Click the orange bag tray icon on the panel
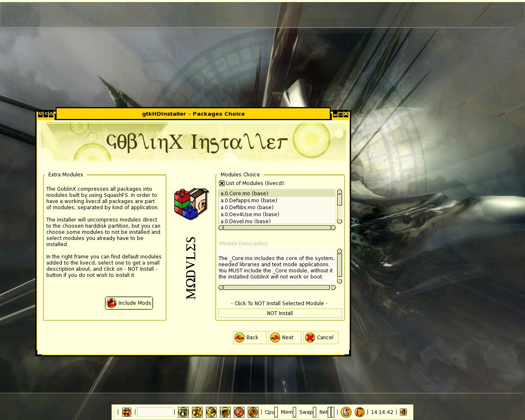Screen dimensions: 525x420 360,412
